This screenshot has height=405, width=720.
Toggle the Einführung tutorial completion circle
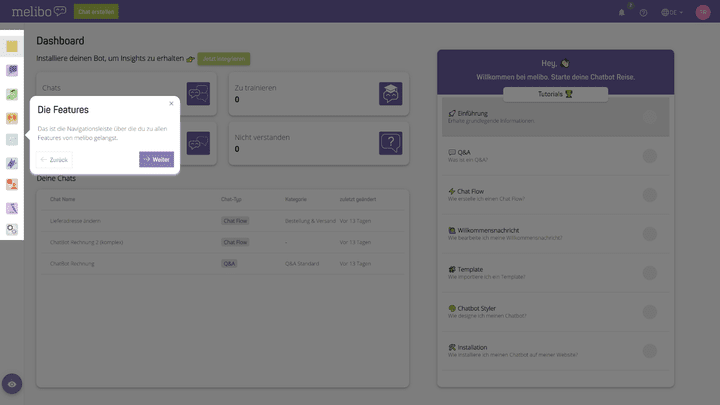coord(650,117)
